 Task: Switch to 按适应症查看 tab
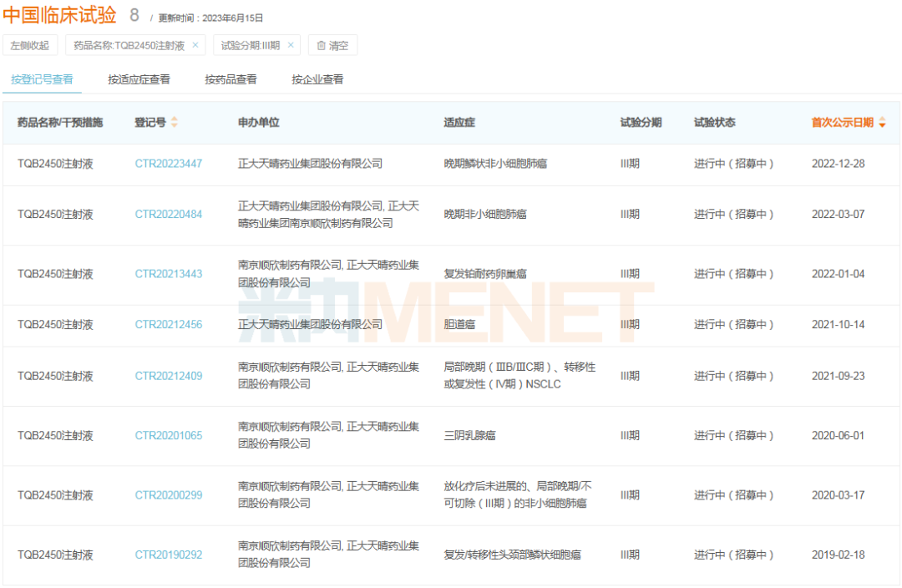click(x=139, y=79)
